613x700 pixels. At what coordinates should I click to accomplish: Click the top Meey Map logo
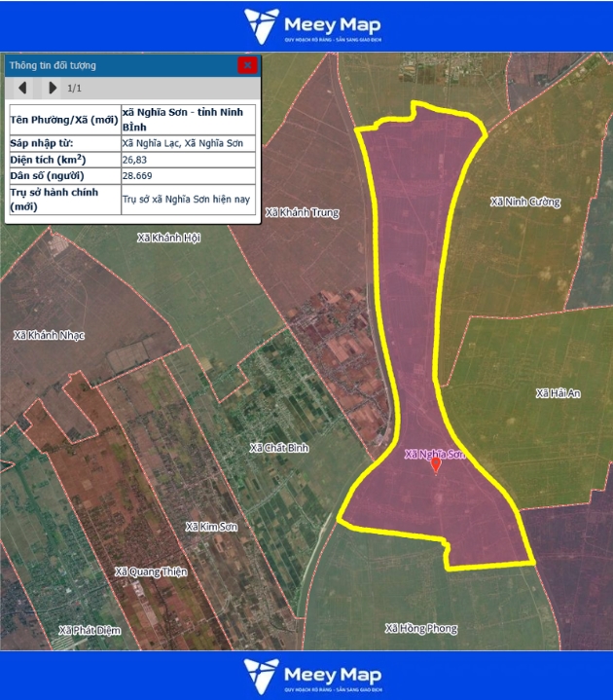(x=312, y=25)
